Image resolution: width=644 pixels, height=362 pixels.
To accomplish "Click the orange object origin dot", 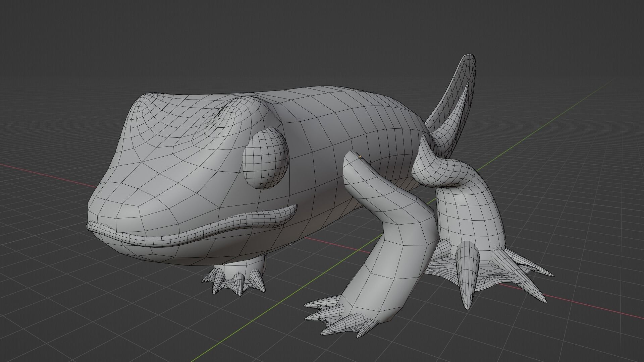I will click(x=360, y=156).
